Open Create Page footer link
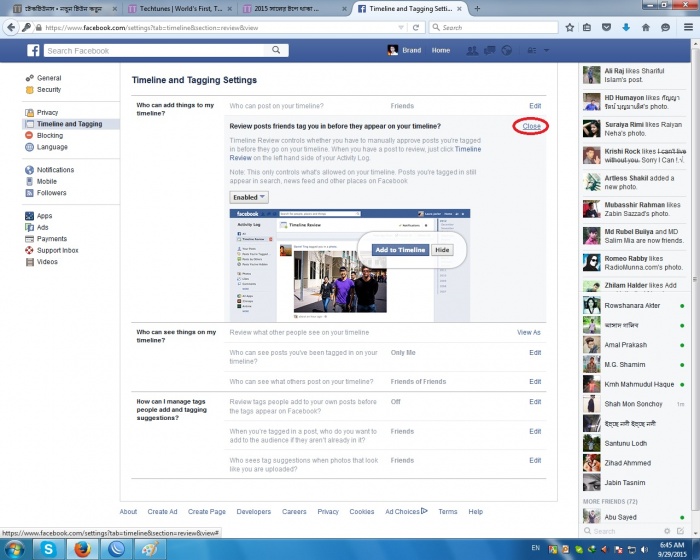This screenshot has height=560, width=700. [207, 511]
